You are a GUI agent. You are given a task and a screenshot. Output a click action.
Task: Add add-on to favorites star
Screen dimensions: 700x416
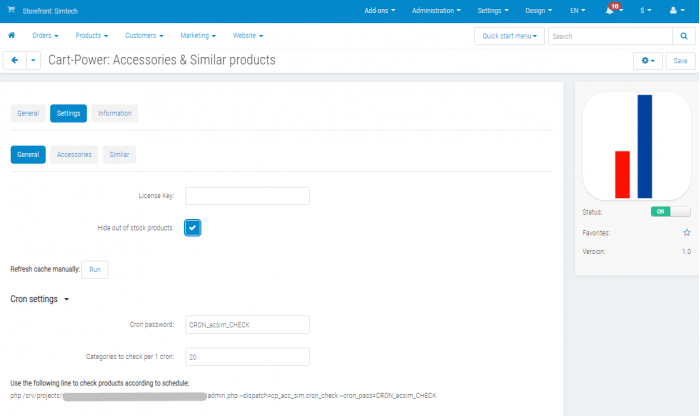(x=687, y=233)
